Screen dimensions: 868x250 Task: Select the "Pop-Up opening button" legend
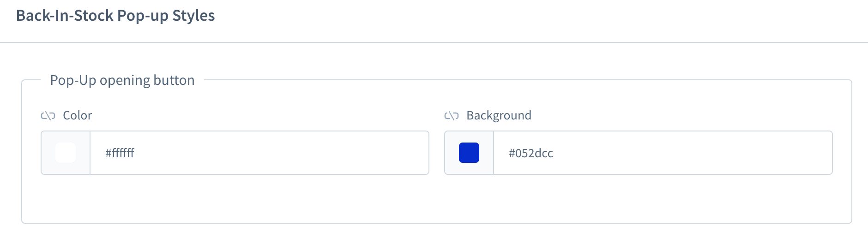(122, 80)
